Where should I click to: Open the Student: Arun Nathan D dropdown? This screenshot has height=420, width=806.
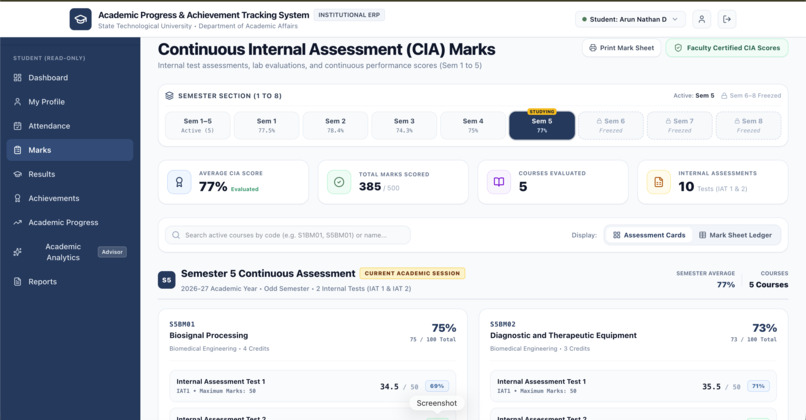[630, 19]
